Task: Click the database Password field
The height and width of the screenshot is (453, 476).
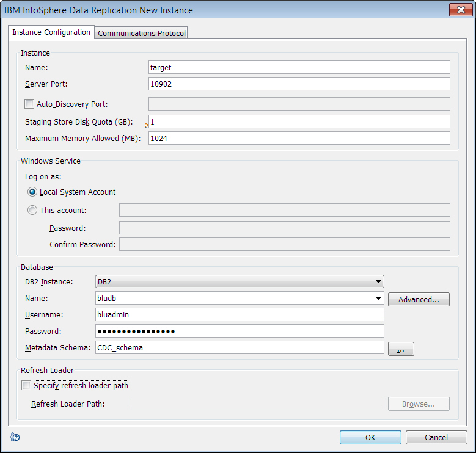Action: coord(240,331)
